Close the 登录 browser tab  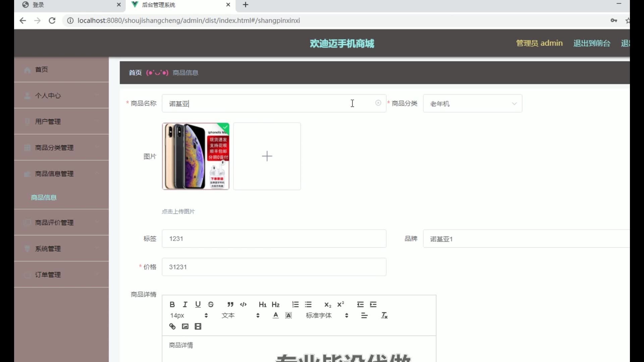pyautogui.click(x=118, y=5)
